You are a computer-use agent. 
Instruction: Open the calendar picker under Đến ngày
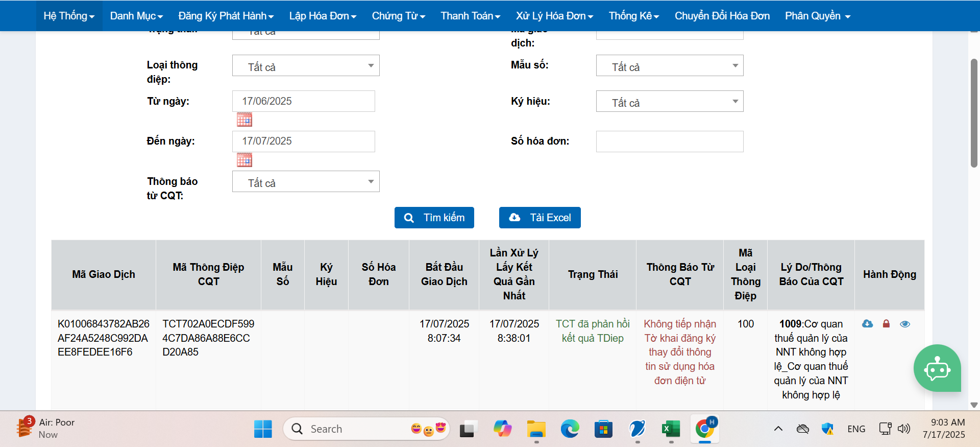pyautogui.click(x=244, y=160)
